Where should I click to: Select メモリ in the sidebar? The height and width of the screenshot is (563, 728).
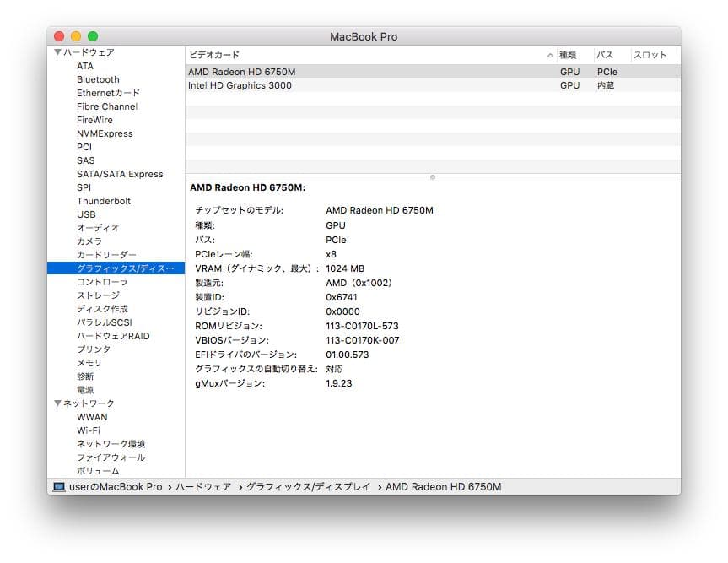coord(89,362)
